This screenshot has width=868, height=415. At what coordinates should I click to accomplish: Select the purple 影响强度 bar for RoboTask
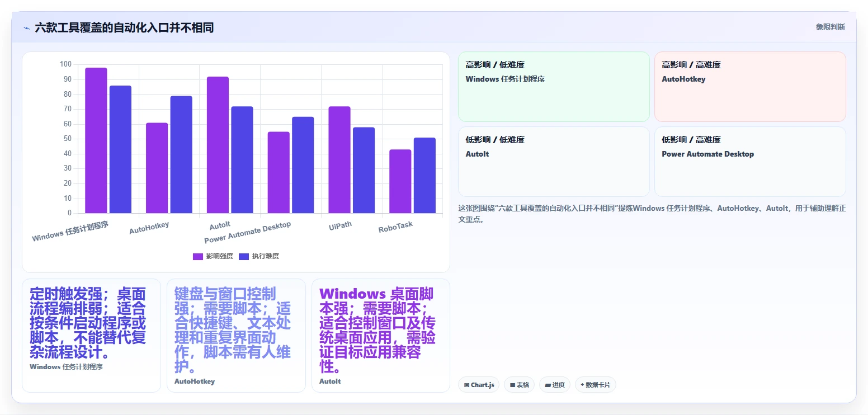(400, 181)
